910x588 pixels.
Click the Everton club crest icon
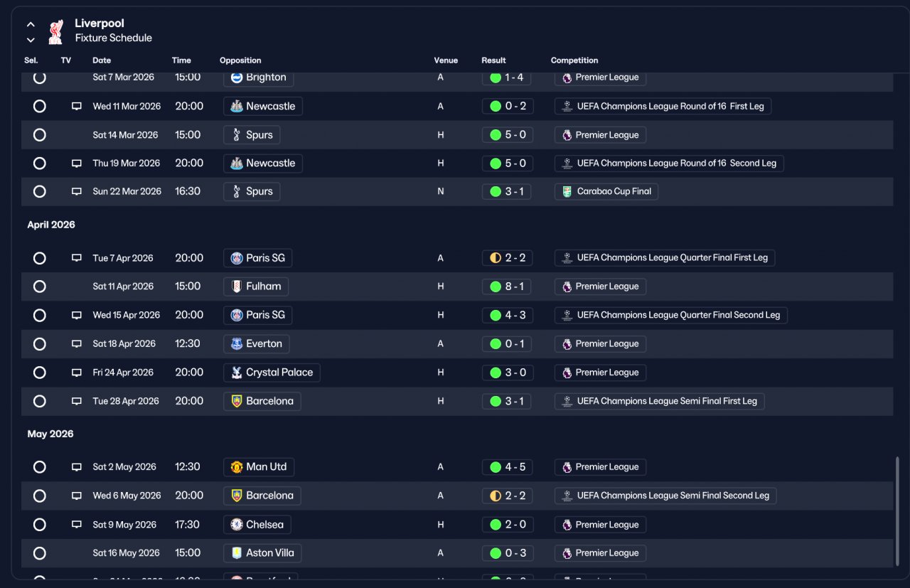tap(237, 343)
